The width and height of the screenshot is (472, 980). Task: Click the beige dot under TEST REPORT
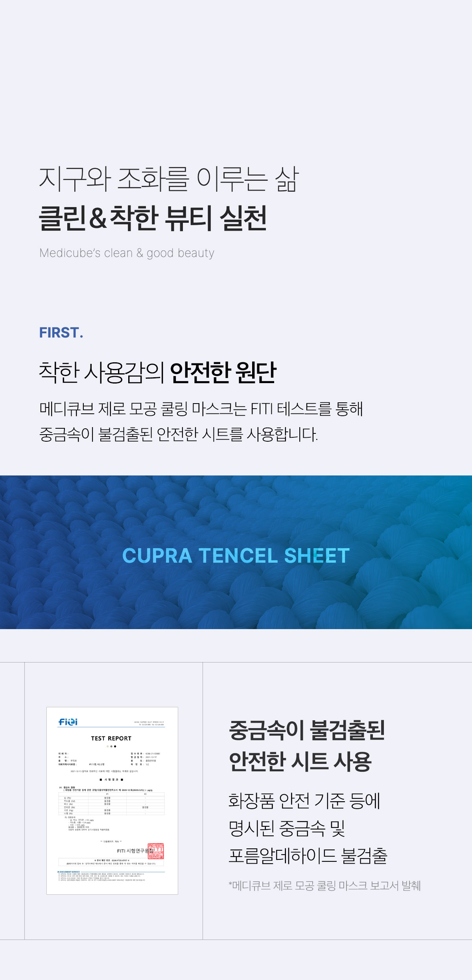108,746
